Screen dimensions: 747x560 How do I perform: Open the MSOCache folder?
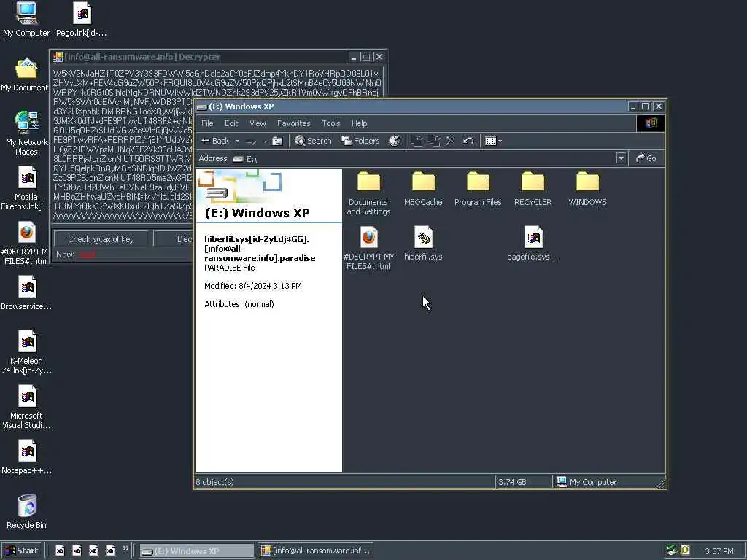coord(423,189)
